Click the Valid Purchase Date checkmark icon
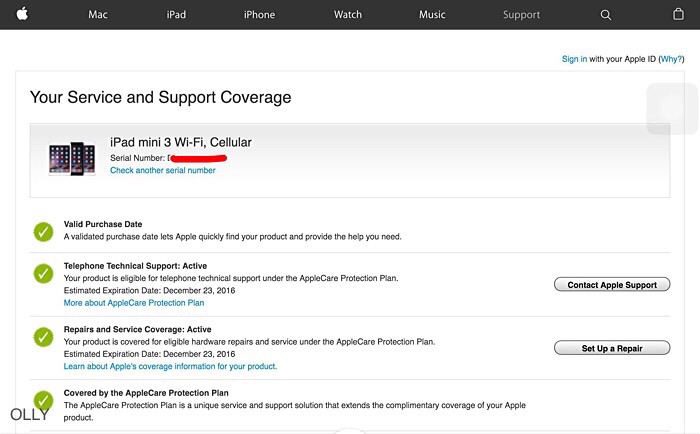 pos(43,232)
